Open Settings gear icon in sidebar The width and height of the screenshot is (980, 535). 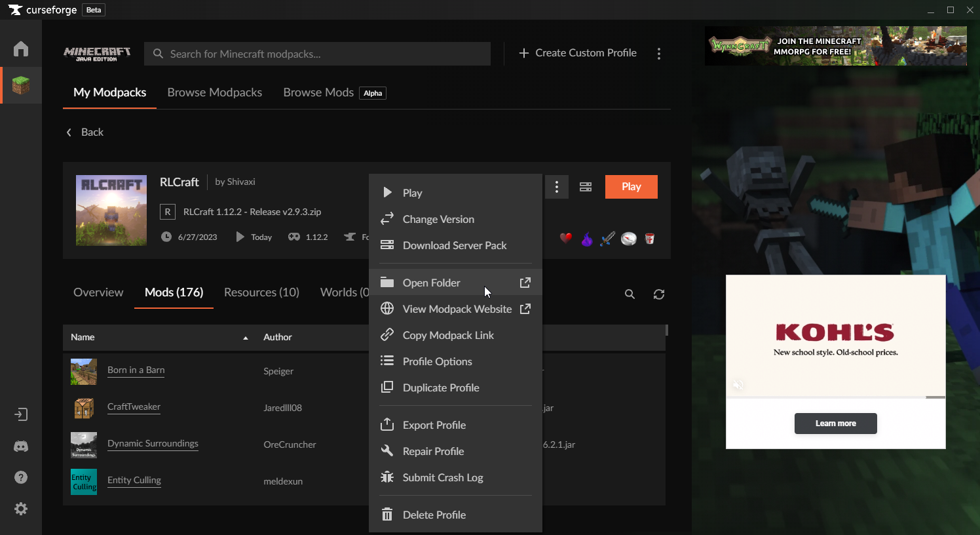pos(21,509)
